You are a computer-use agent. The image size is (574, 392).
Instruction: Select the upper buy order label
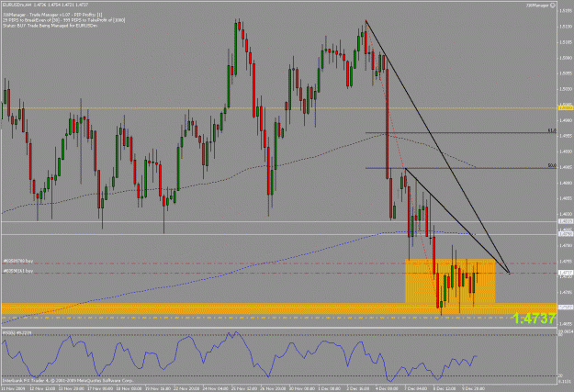click(18, 261)
